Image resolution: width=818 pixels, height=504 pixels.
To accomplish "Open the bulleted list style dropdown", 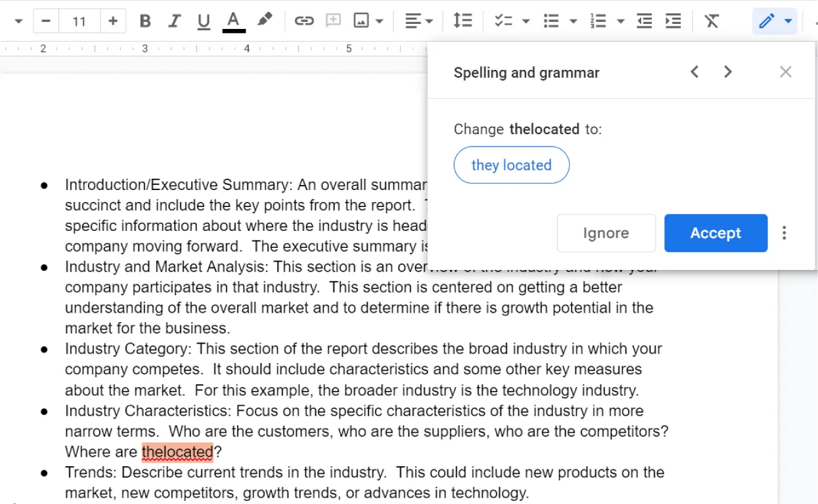I will tap(572, 21).
